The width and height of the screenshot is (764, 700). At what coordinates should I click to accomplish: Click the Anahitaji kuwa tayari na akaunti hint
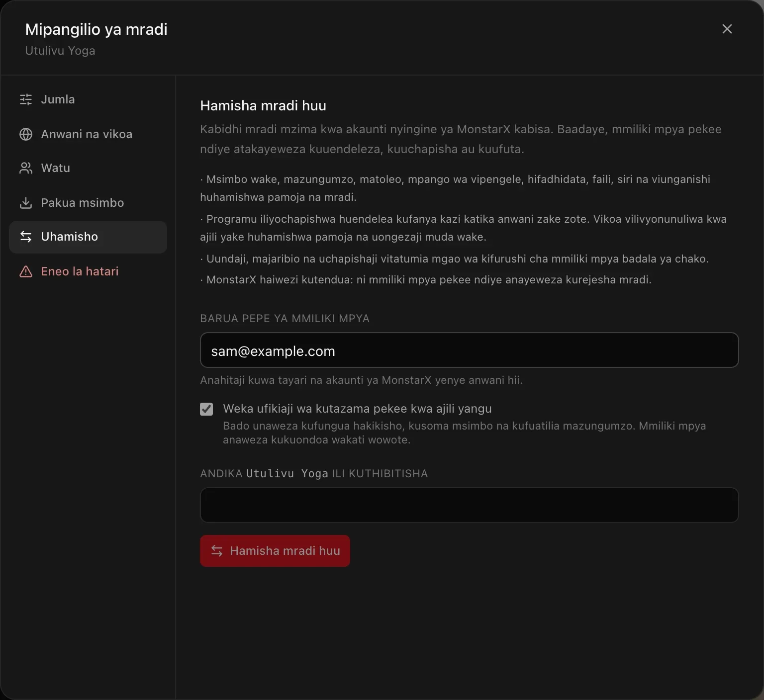[x=361, y=380]
